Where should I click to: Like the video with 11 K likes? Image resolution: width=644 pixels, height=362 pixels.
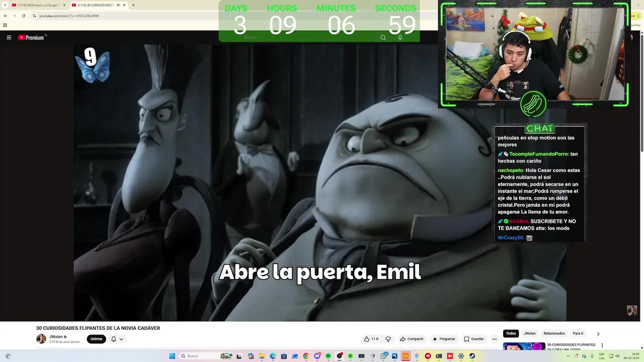[x=371, y=339]
